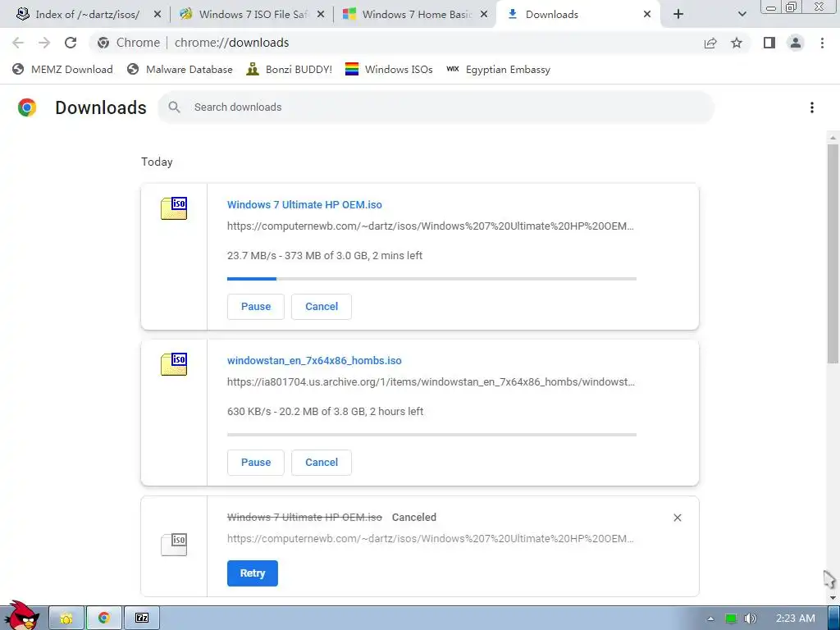The height and width of the screenshot is (630, 840).
Task: Click the browser forward arrow
Action: click(44, 43)
